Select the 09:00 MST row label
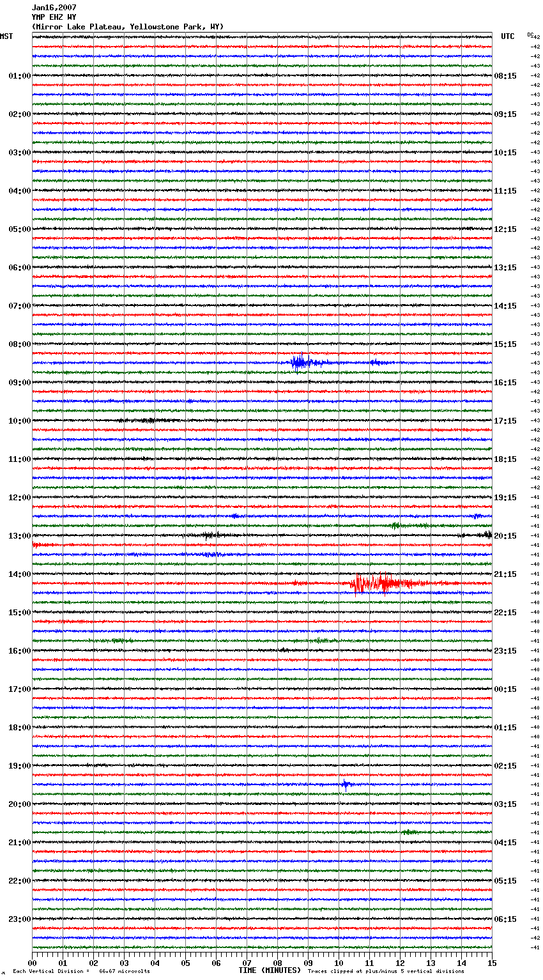Viewport: 543px width, 980px height. [20, 383]
